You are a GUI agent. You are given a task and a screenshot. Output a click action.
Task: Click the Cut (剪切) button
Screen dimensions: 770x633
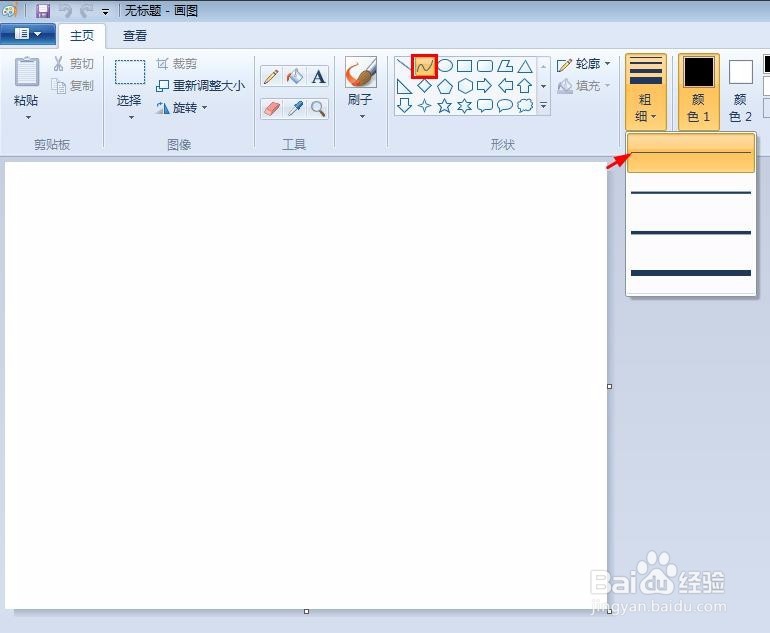tap(73, 64)
